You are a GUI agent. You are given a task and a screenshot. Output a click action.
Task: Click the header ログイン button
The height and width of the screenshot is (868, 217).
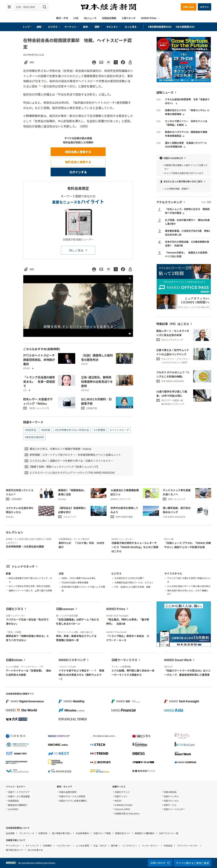click(x=205, y=7)
